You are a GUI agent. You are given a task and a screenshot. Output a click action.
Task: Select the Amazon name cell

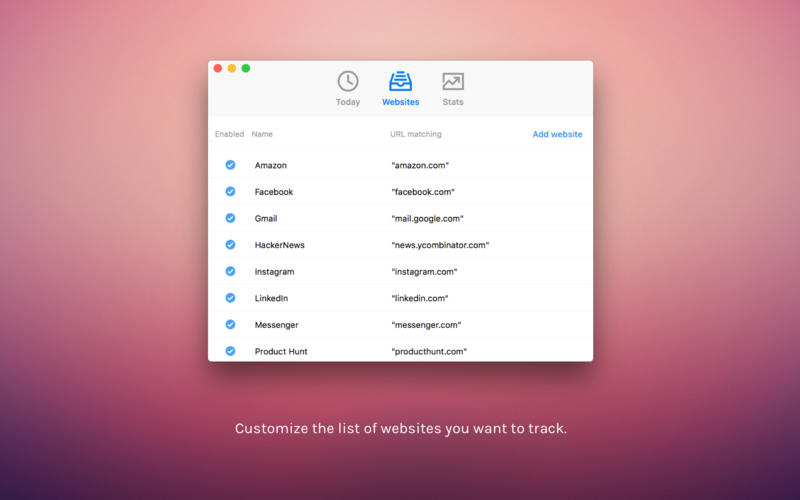(271, 165)
